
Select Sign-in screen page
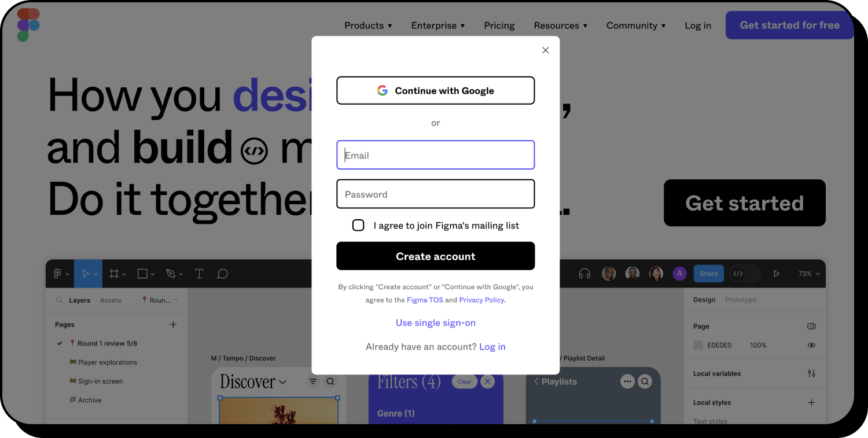pyautogui.click(x=96, y=381)
